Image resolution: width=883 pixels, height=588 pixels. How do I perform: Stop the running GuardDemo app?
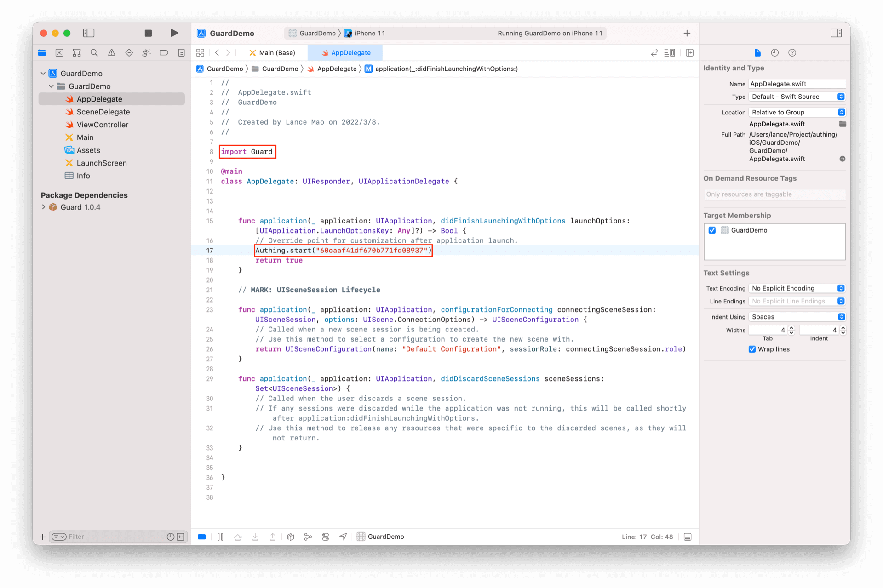pyautogui.click(x=148, y=33)
